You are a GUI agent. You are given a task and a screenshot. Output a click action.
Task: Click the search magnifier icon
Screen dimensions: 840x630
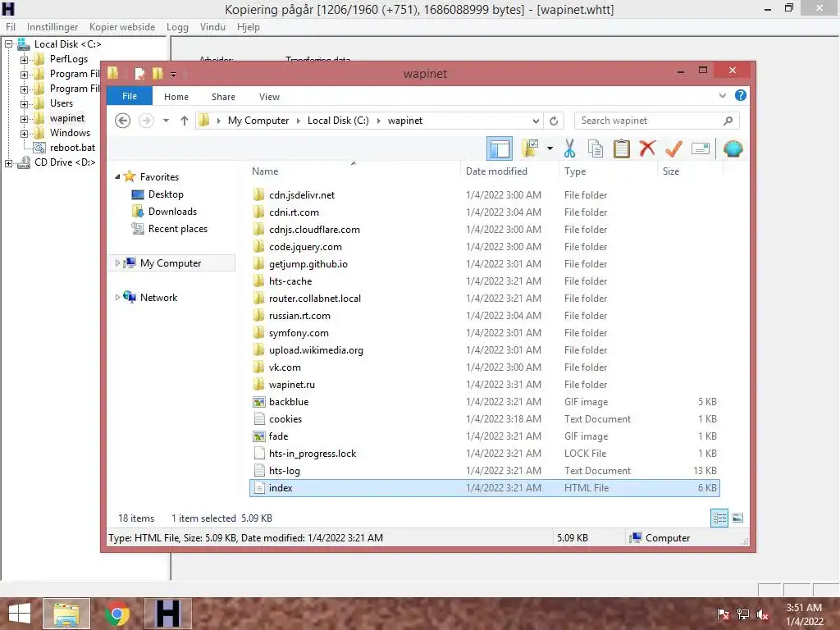(x=728, y=121)
